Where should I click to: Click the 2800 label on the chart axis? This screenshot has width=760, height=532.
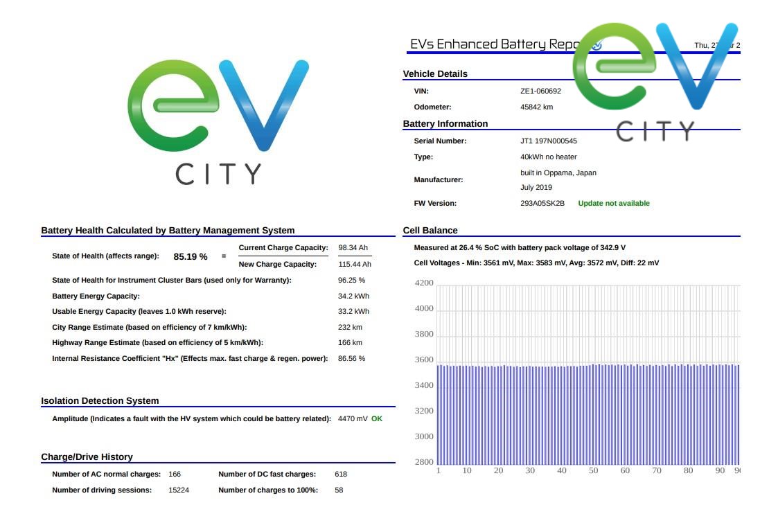point(424,462)
